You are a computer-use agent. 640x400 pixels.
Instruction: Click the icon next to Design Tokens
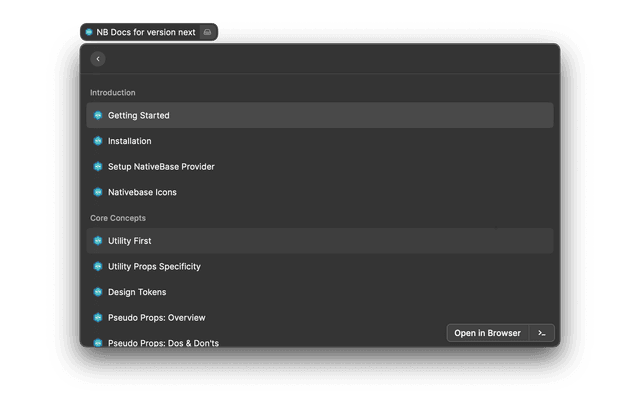tap(98, 292)
